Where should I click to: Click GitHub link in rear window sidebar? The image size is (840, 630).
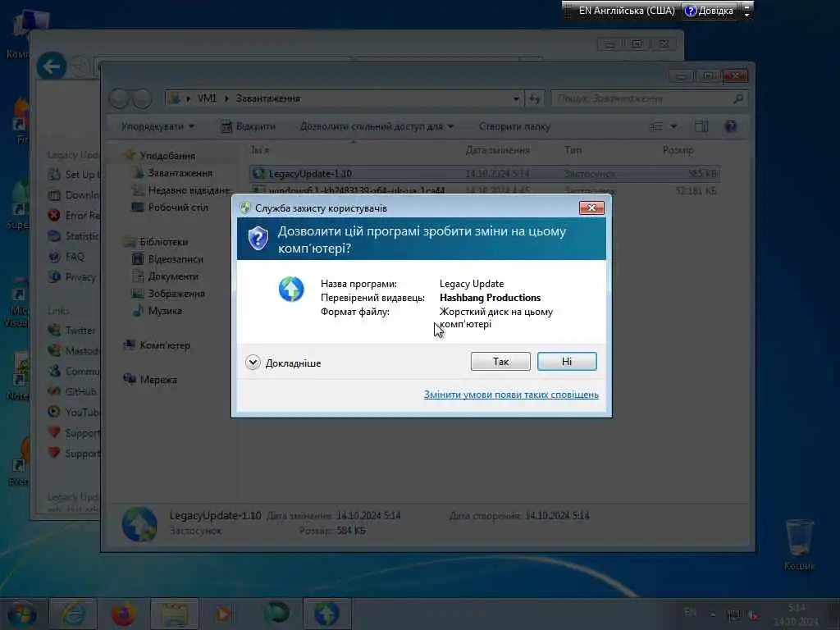coord(80,391)
